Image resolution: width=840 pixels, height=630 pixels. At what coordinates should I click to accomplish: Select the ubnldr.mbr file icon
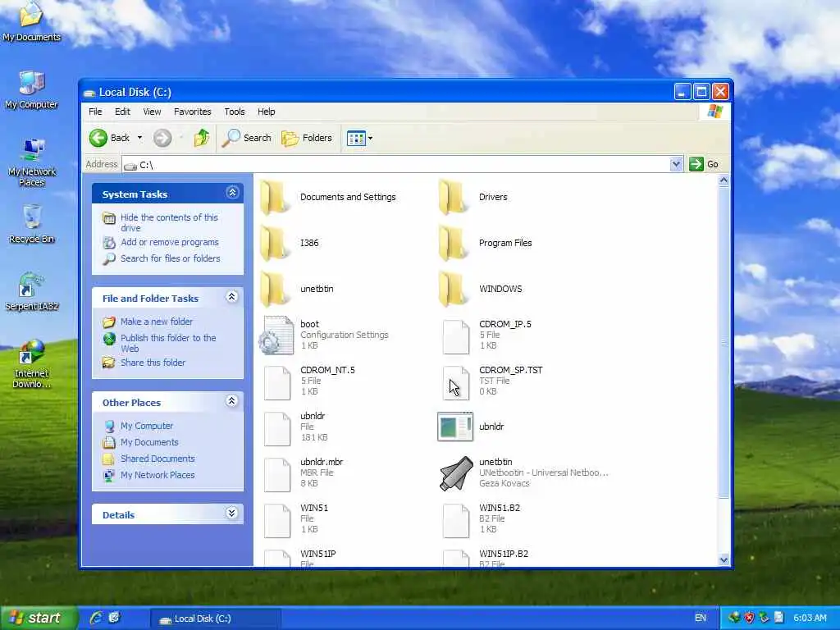click(277, 475)
